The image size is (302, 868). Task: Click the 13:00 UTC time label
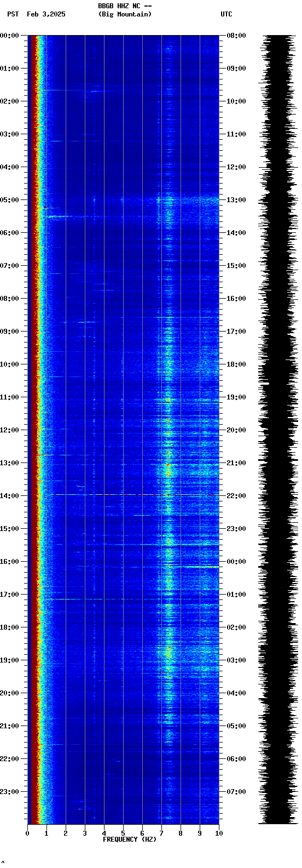pos(236,200)
